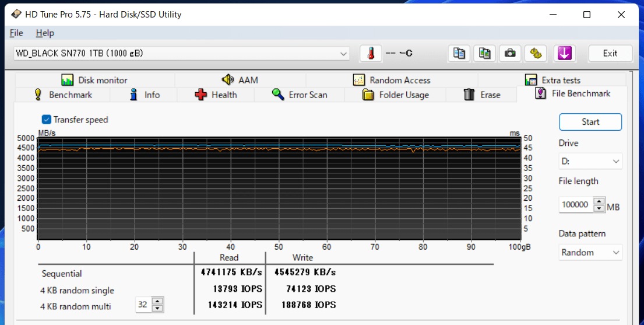
Task: Click the 13793 IOPS read value
Action: (x=237, y=289)
